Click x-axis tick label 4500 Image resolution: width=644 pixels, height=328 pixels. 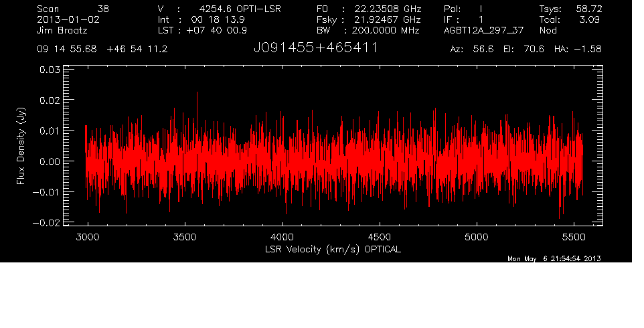pos(380,237)
